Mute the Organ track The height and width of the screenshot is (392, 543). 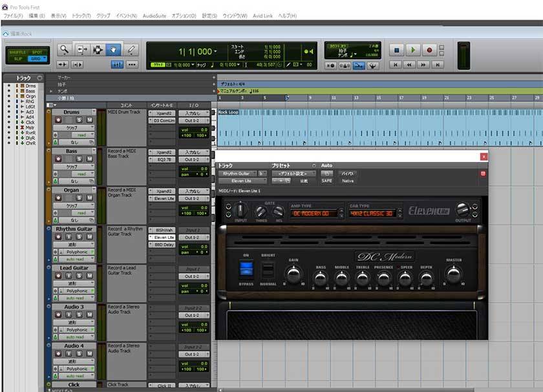tap(89, 198)
